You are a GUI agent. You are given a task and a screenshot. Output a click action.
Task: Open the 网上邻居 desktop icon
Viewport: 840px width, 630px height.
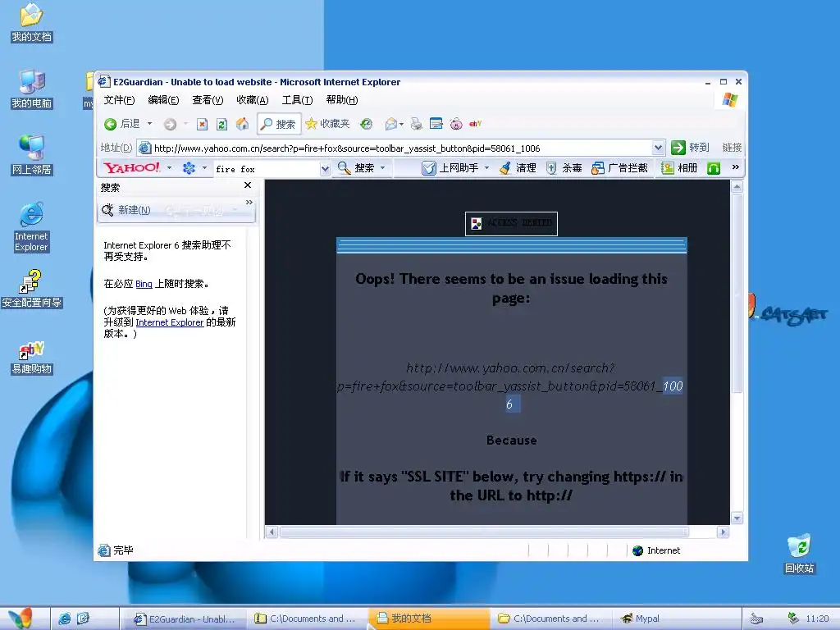32,155
